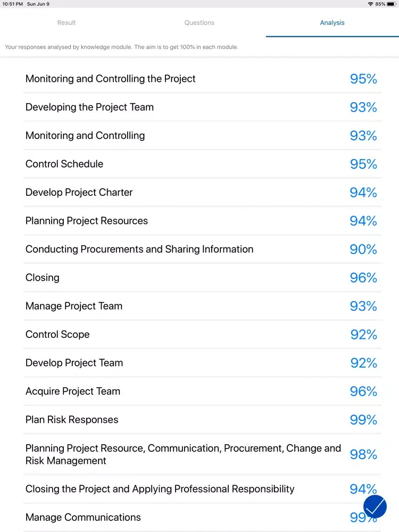Viewport: 399px width, 532px height.
Task: Select the Manage Project Team module
Action: tap(74, 306)
